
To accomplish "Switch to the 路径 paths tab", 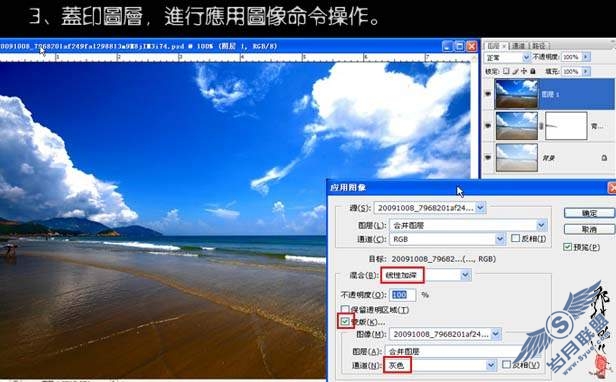I will (539, 46).
